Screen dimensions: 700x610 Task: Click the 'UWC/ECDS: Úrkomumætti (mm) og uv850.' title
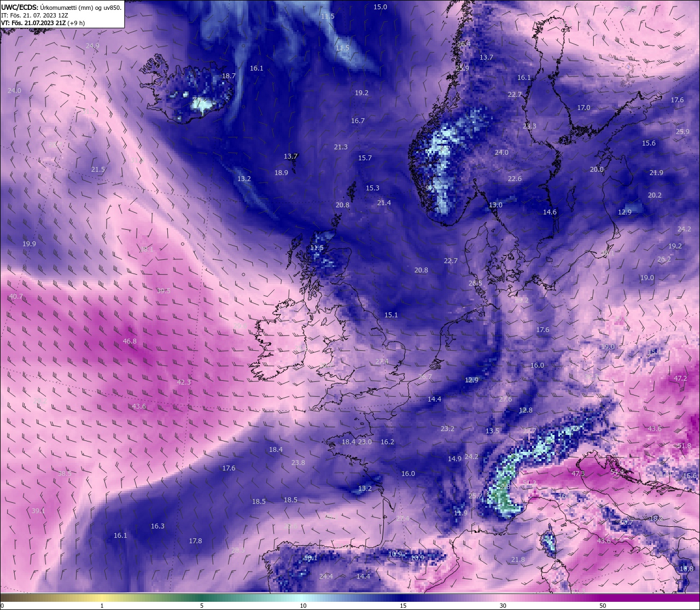tap(61, 8)
